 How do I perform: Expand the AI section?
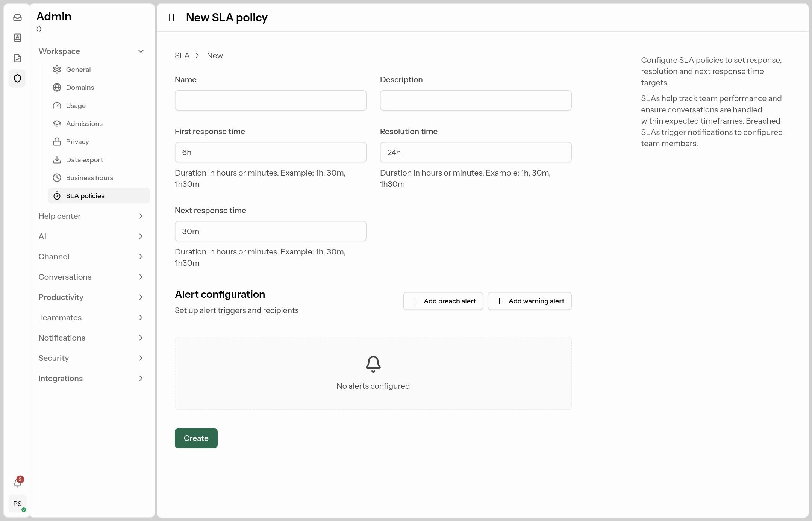[x=91, y=236]
